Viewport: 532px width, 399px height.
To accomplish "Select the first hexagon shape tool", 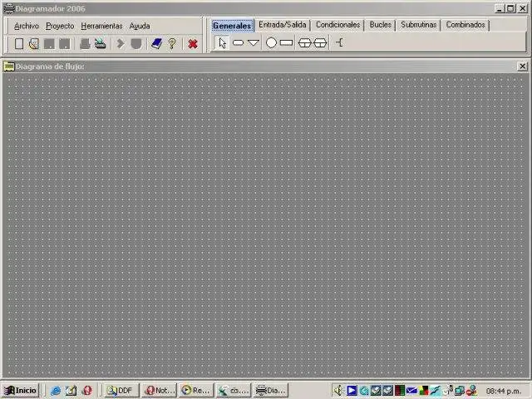I will point(304,42).
